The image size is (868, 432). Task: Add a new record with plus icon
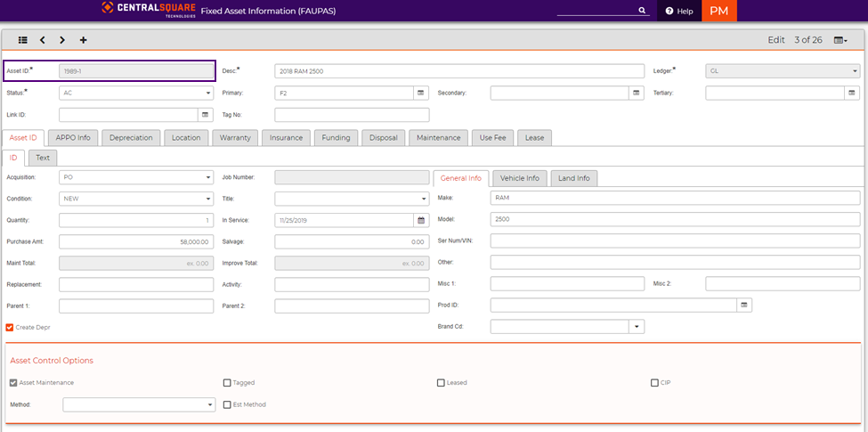84,40
